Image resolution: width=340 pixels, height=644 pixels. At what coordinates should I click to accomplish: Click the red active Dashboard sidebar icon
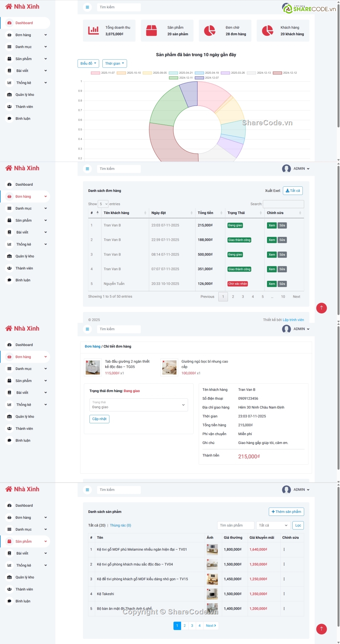click(9, 23)
